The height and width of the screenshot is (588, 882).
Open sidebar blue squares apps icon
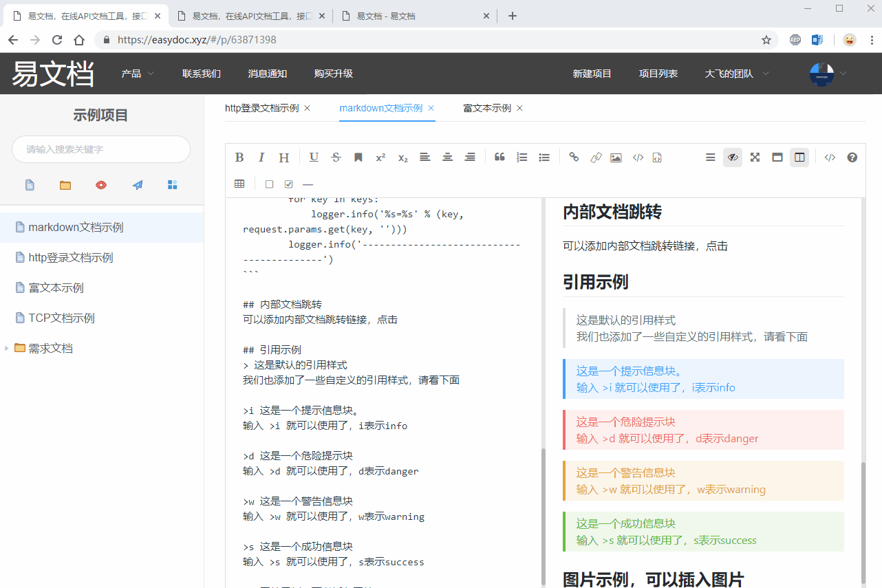[173, 185]
